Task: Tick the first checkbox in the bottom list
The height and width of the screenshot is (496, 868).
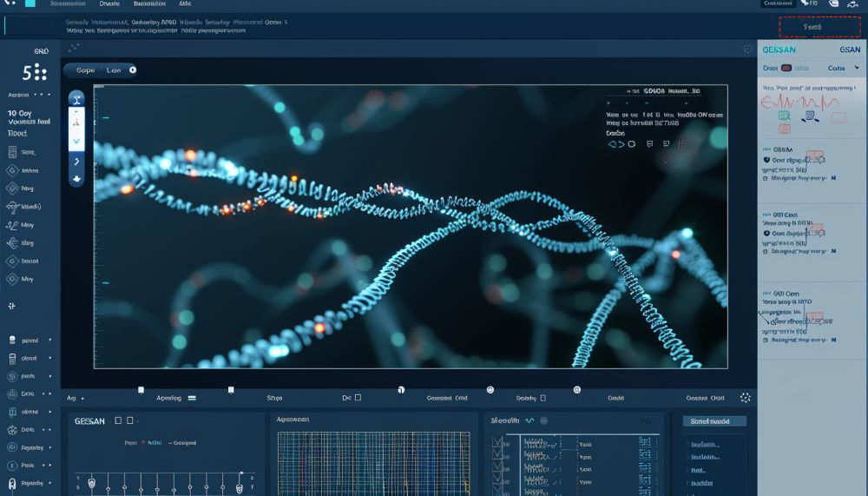Action: tap(496, 442)
